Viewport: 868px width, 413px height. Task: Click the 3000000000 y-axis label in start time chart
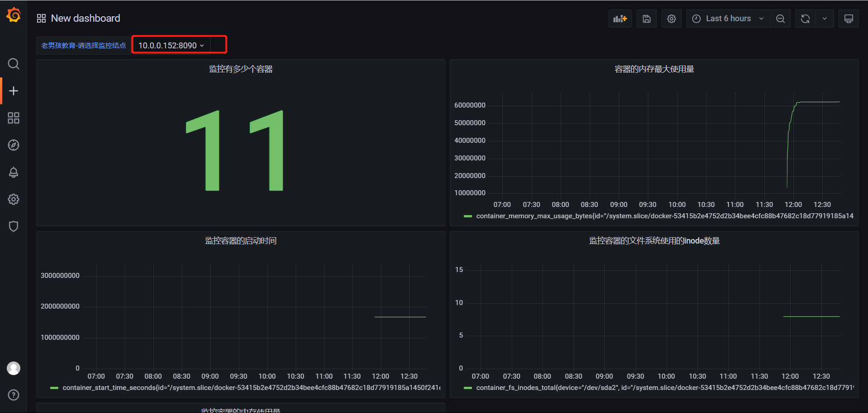[60, 276]
